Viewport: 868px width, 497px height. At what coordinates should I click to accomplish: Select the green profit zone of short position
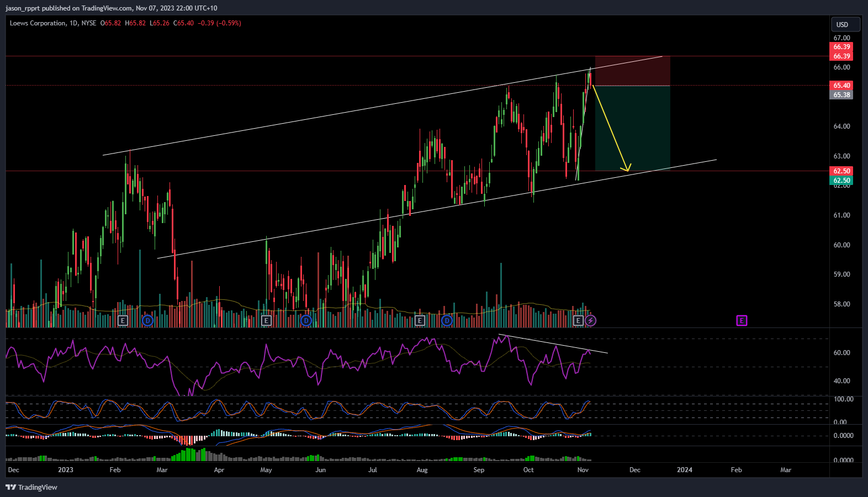[x=633, y=128]
